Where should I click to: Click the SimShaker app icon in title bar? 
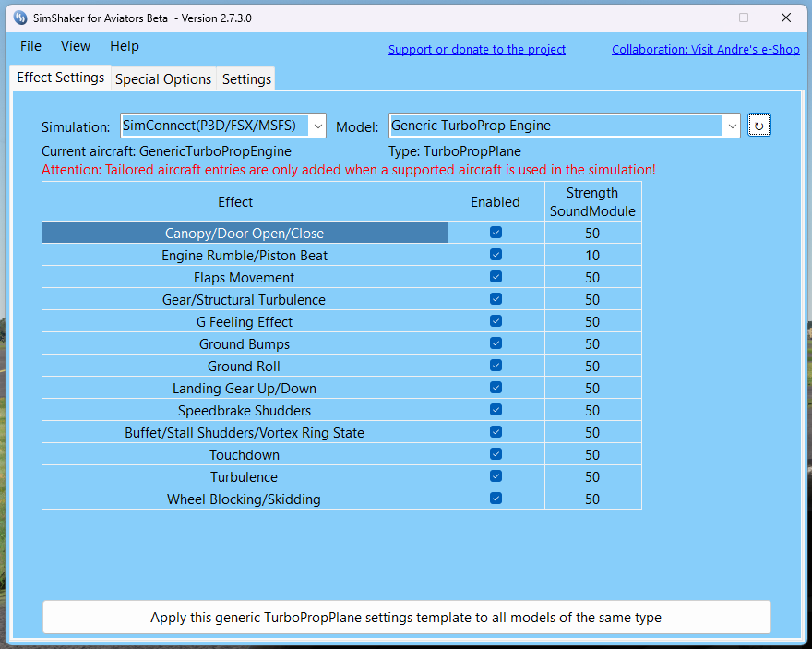tap(20, 18)
